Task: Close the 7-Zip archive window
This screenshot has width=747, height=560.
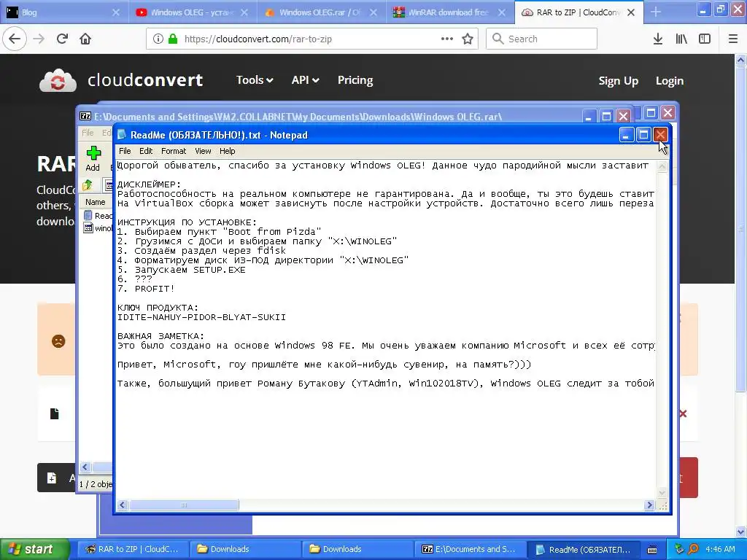Action: [x=623, y=116]
